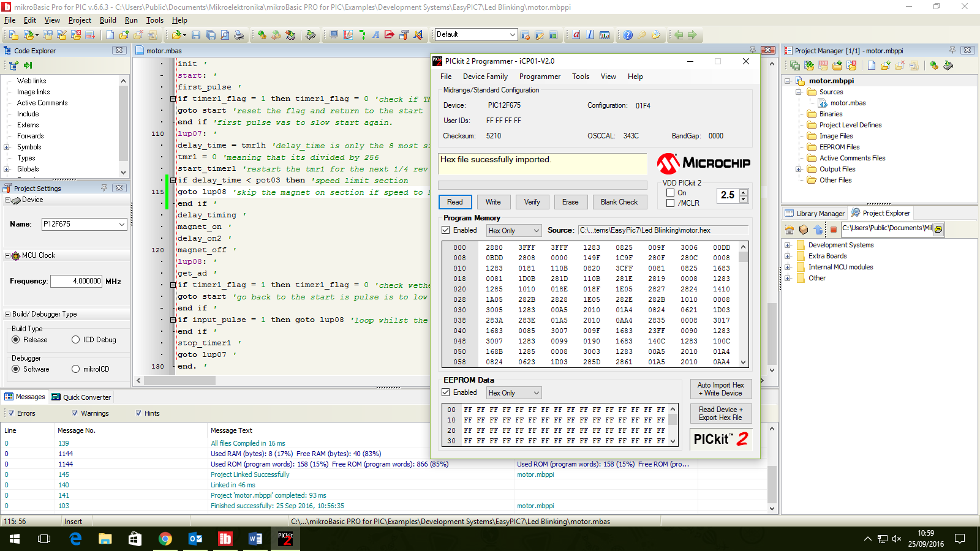Open Device Family menu in PICkit 2
The image size is (980, 551).
[x=485, y=77]
